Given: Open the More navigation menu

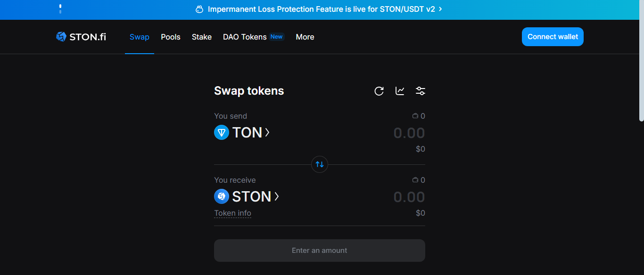Looking at the screenshot, I should pos(305,37).
